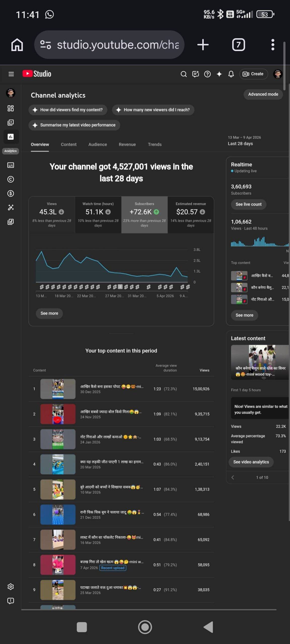
Task: Click the search magnifier icon in Studio header
Action: tap(184, 74)
